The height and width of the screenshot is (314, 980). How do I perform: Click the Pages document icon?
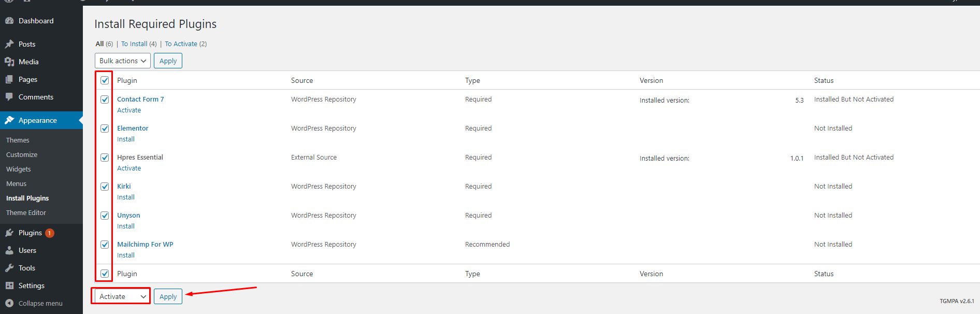click(x=9, y=79)
